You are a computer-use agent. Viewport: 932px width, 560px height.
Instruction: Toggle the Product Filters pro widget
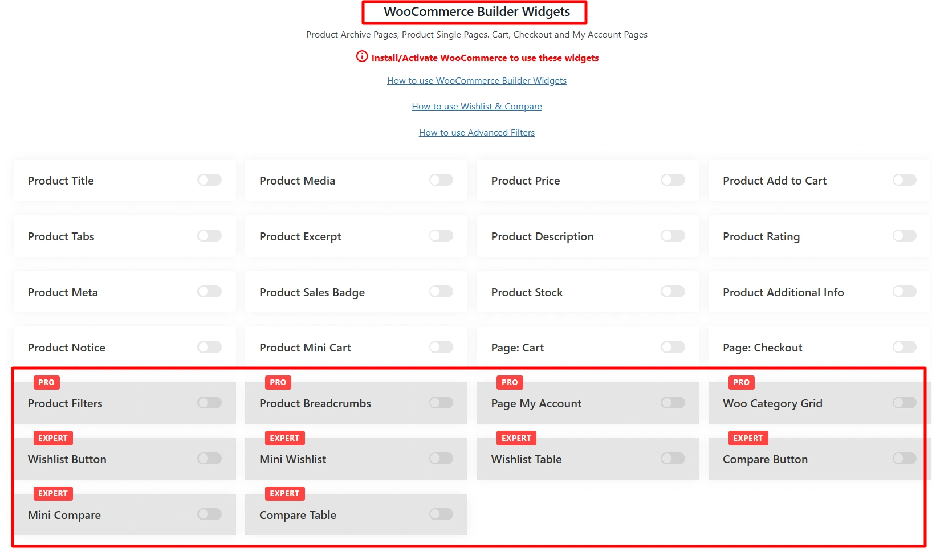pos(209,403)
